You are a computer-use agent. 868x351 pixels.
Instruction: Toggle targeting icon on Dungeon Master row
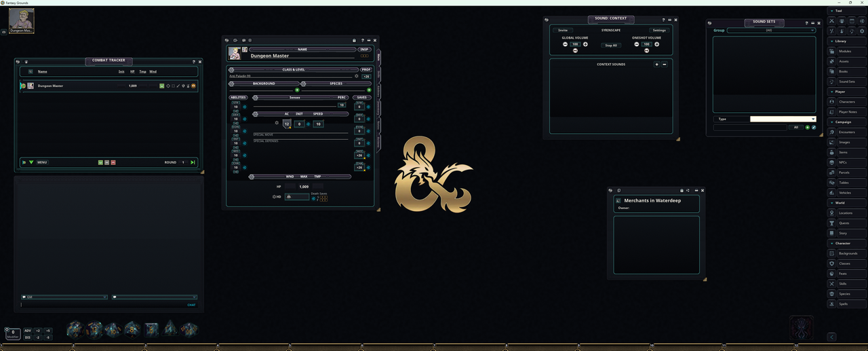[168, 86]
